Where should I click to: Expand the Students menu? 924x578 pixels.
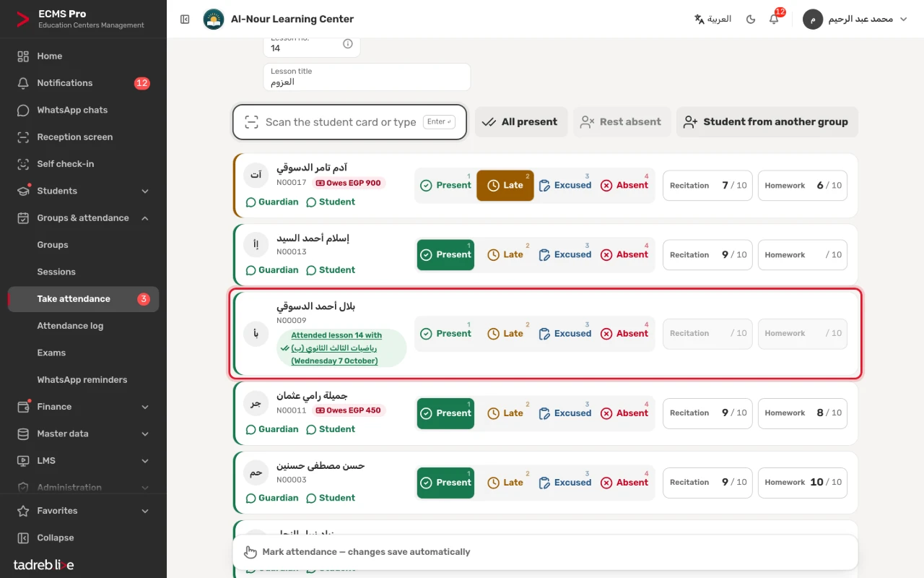83,191
